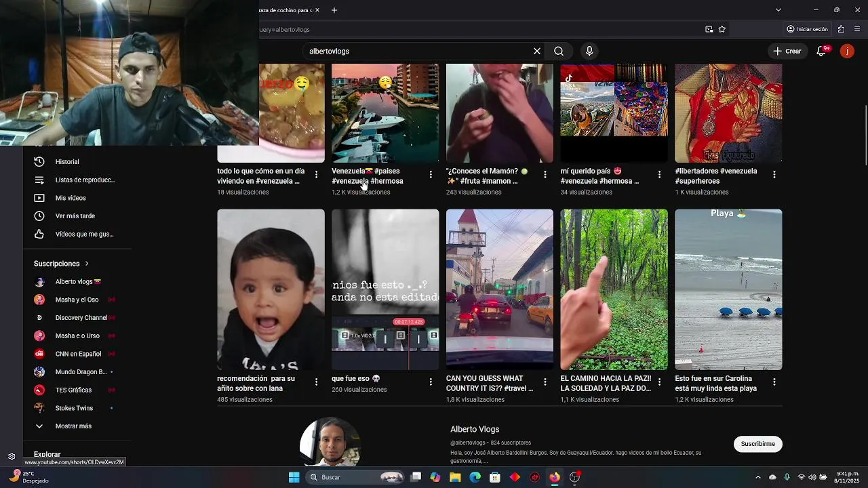Open Microsoft Edge from the taskbar
Screen dimensions: 868x488
point(475,477)
